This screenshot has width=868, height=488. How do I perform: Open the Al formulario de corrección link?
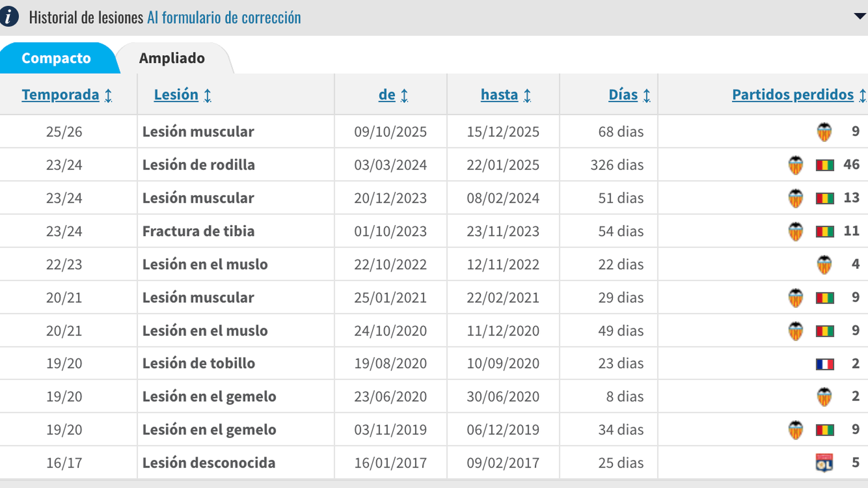click(x=224, y=17)
